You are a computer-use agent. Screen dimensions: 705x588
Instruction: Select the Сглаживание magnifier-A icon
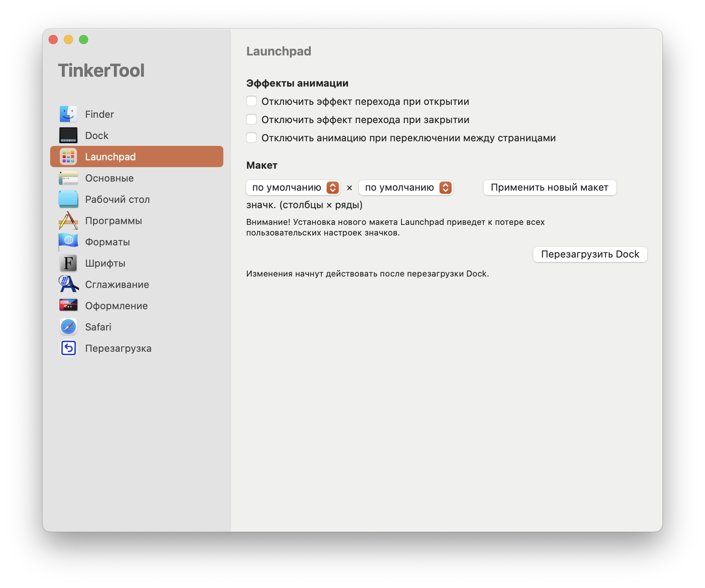point(68,284)
